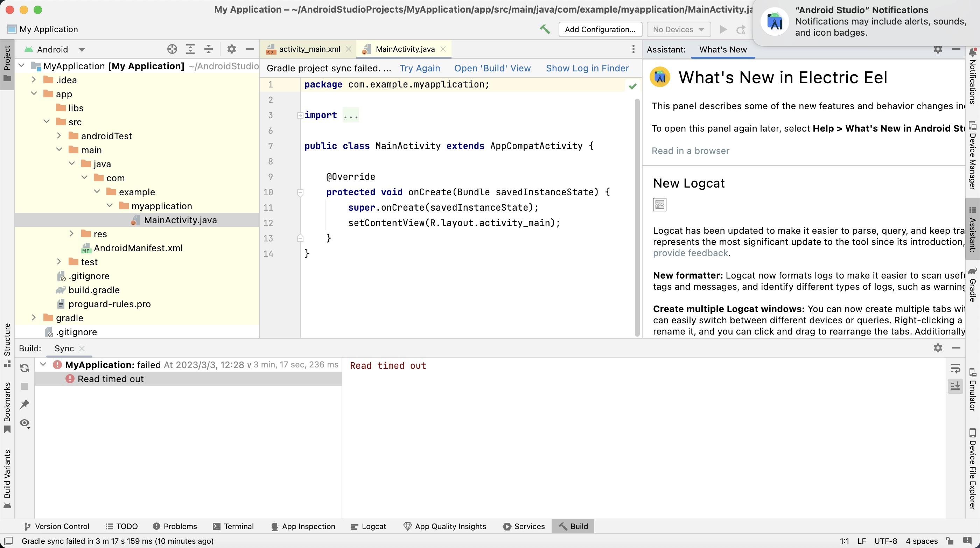
Task: Switch to activity_main.xml tab
Action: coord(309,49)
